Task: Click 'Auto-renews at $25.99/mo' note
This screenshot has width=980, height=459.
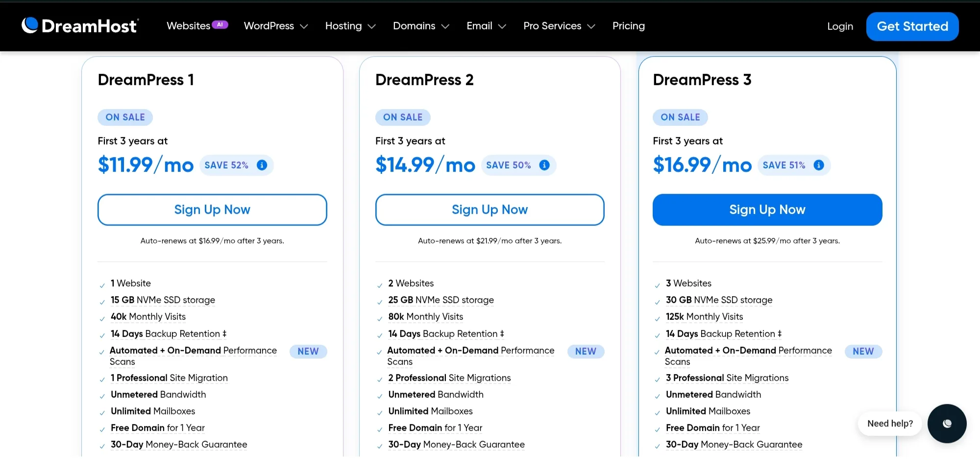Action: click(x=767, y=241)
